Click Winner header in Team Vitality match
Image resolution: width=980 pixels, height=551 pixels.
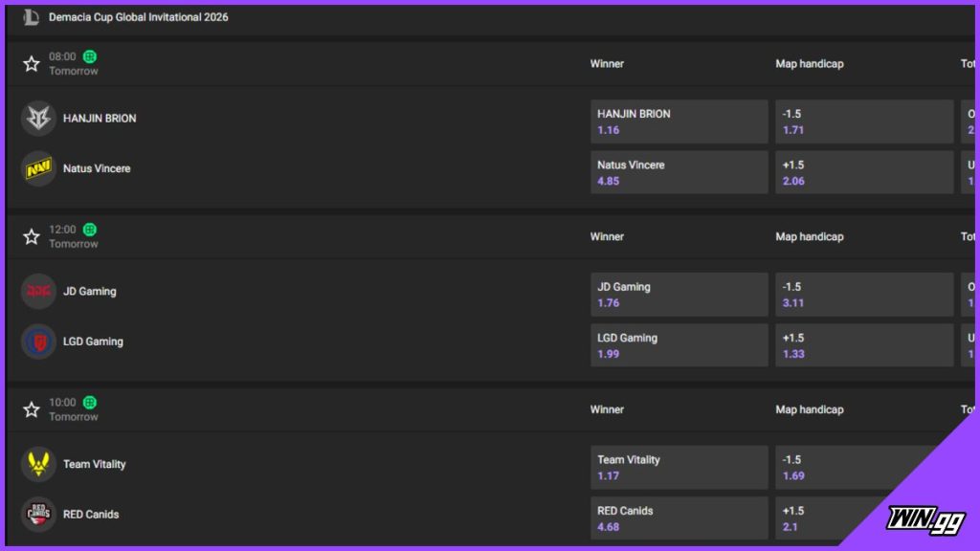coord(607,409)
